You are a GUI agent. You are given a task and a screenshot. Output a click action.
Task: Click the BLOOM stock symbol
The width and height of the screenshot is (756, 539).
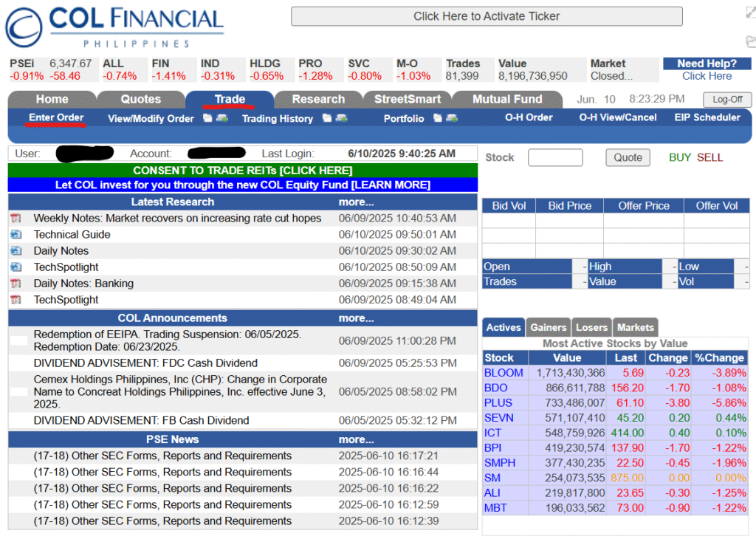(x=504, y=373)
